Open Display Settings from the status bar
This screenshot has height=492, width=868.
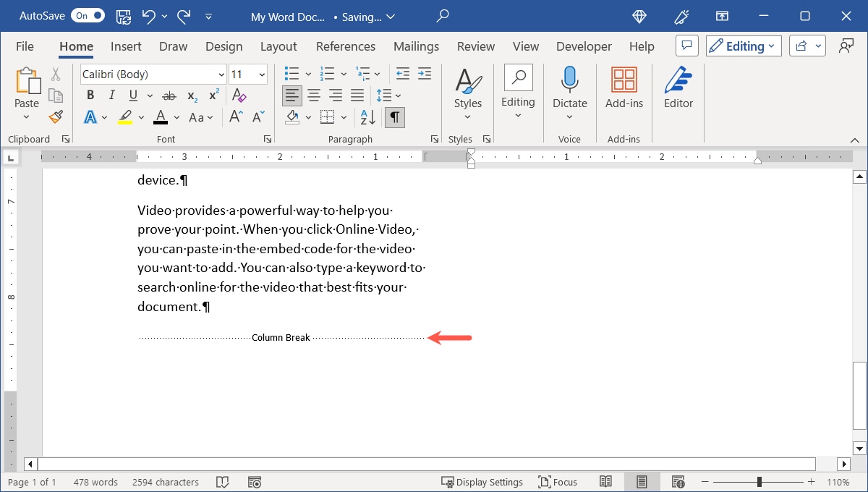(x=482, y=481)
